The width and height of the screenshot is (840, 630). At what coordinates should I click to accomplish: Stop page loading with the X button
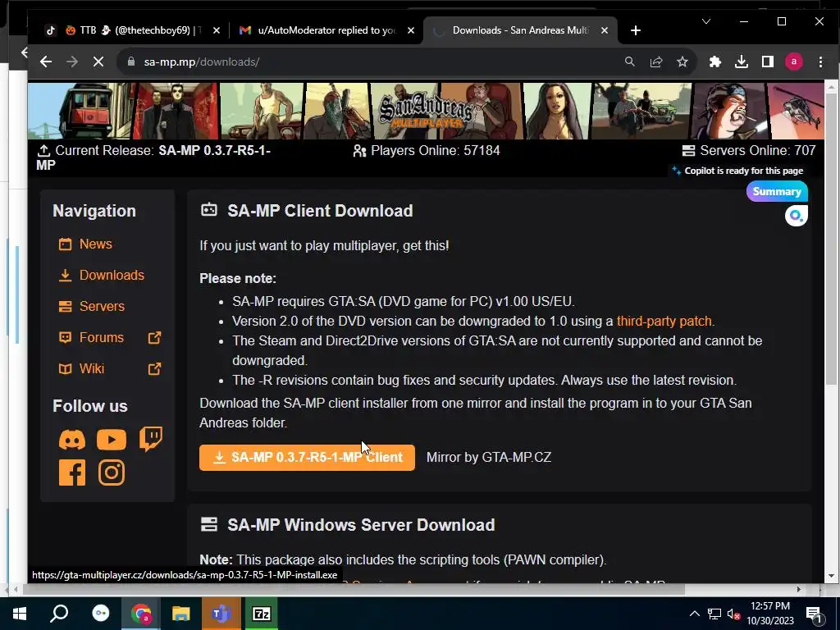tap(98, 62)
